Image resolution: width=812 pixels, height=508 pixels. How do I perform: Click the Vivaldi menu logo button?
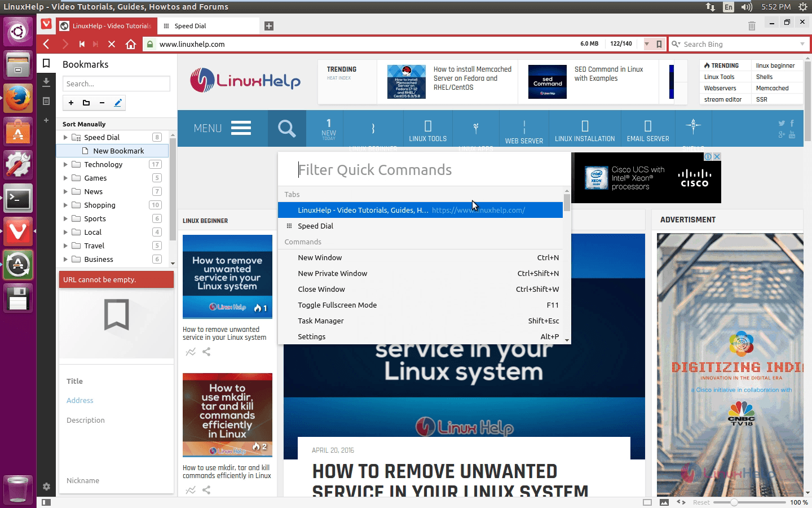[x=46, y=25]
